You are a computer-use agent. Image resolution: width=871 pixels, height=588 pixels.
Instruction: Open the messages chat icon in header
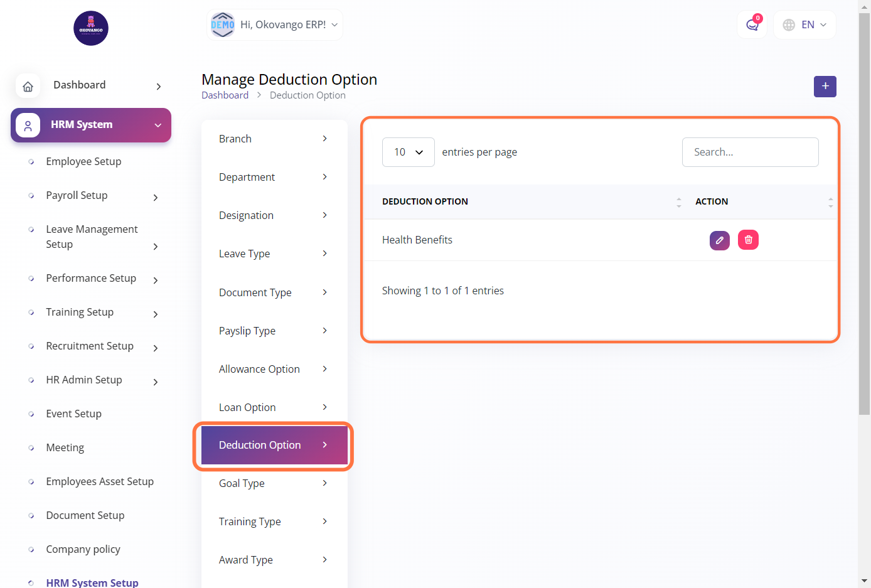pyautogui.click(x=752, y=25)
